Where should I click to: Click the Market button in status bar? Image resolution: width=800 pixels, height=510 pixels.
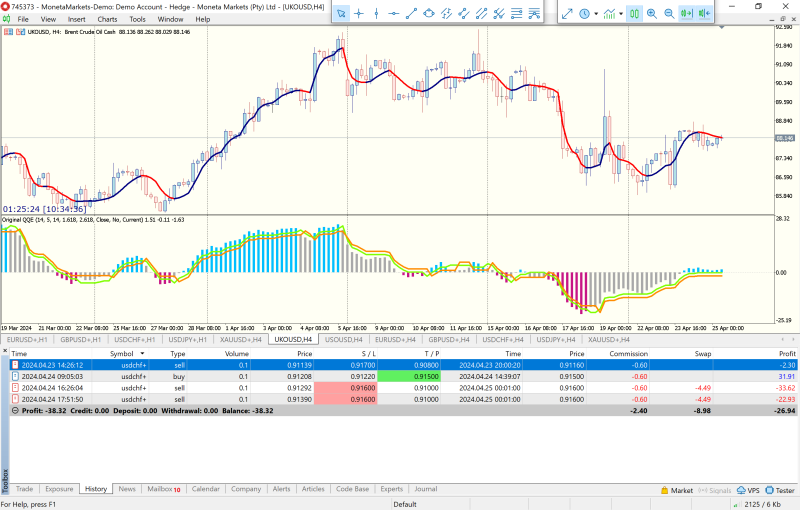tap(677, 490)
